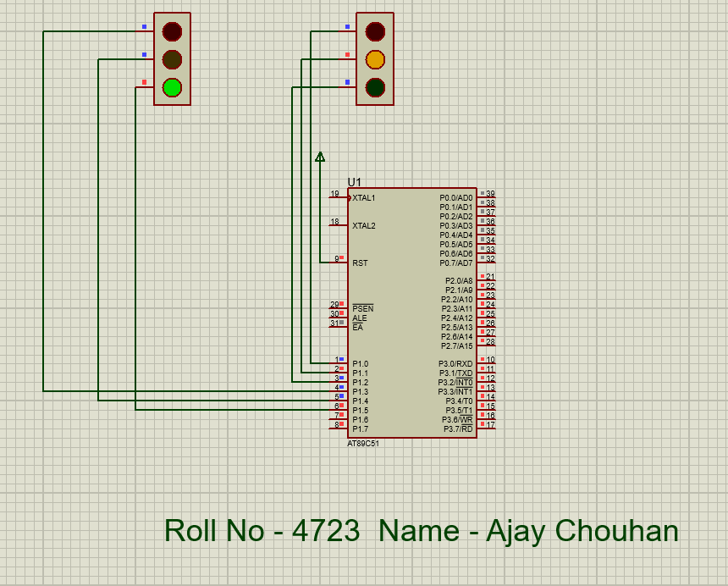The width and height of the screenshot is (728, 586).
Task: Select pin P3.2/INT0 number 12
Action: [487, 381]
